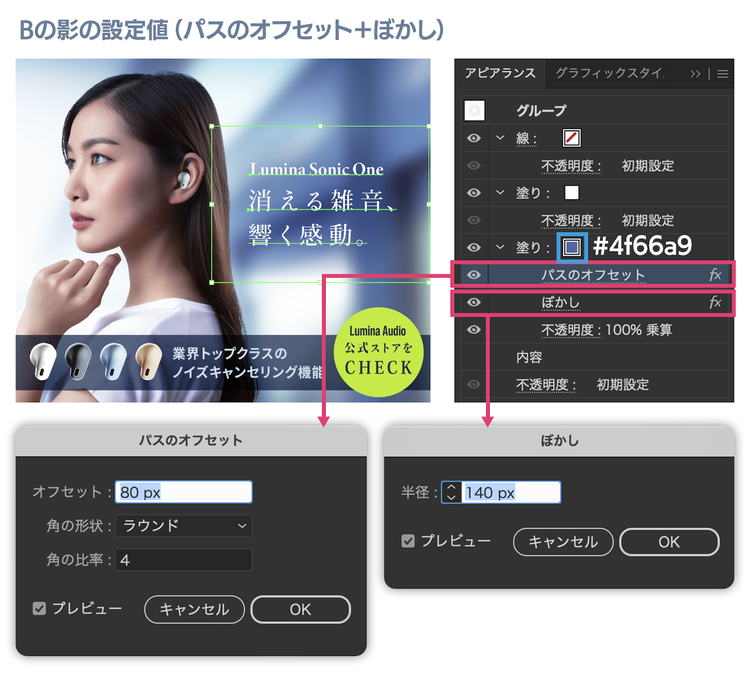Toggle visibility of stroke's 不透明度 row
The image size is (750, 680).
[474, 165]
